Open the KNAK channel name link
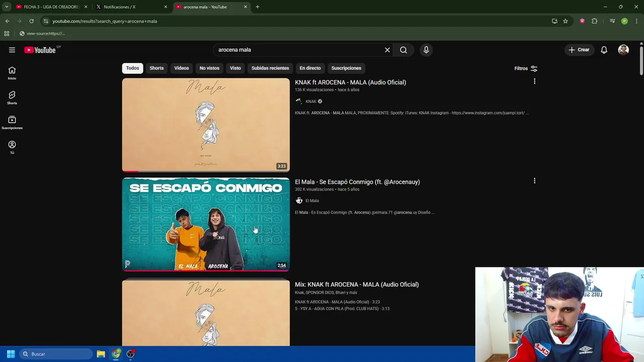Image resolution: width=644 pixels, height=362 pixels. click(311, 101)
